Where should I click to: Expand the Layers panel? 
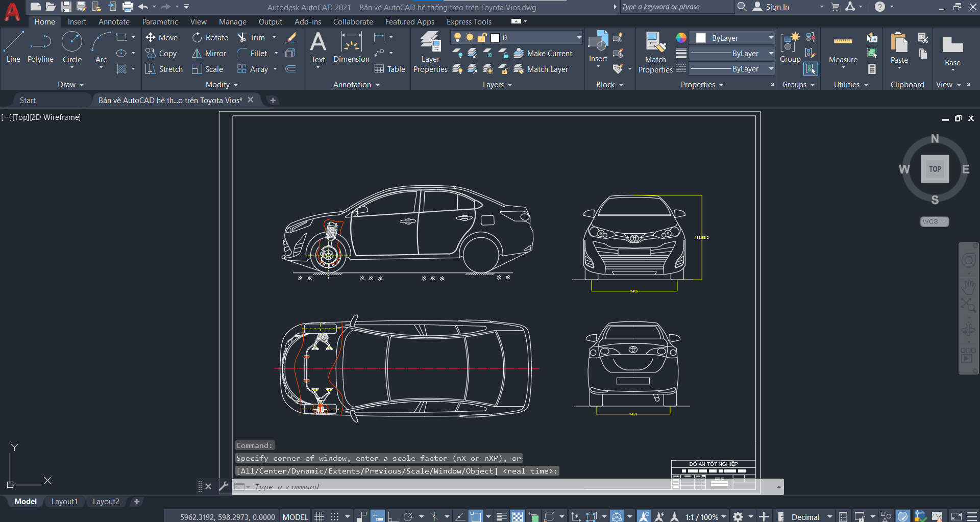coord(497,84)
